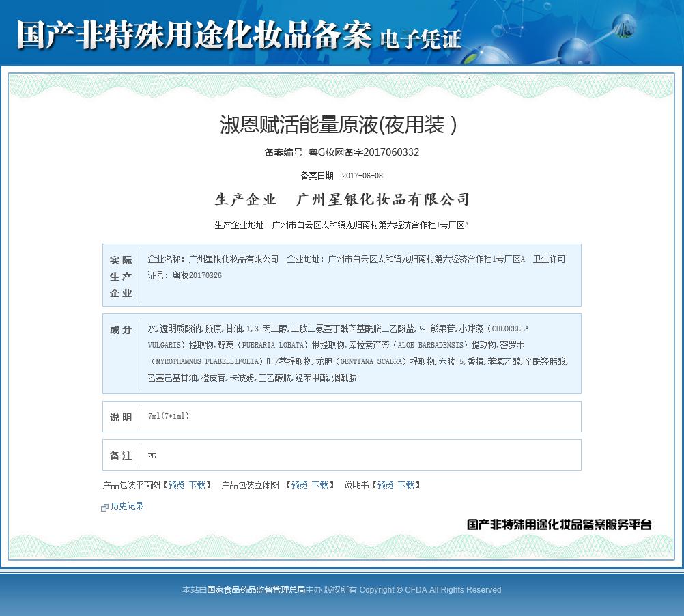Download the 产品包装立体图
Viewport: 684px width, 616px height.
[x=319, y=485]
